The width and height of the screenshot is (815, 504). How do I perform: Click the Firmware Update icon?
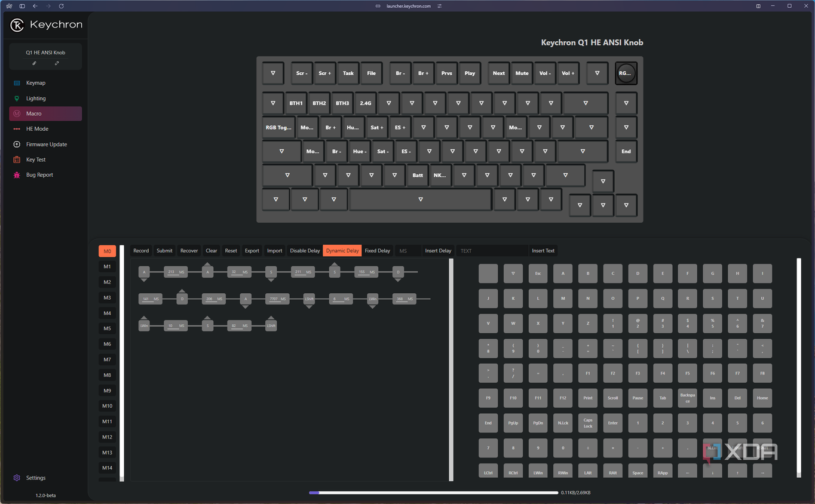point(17,145)
